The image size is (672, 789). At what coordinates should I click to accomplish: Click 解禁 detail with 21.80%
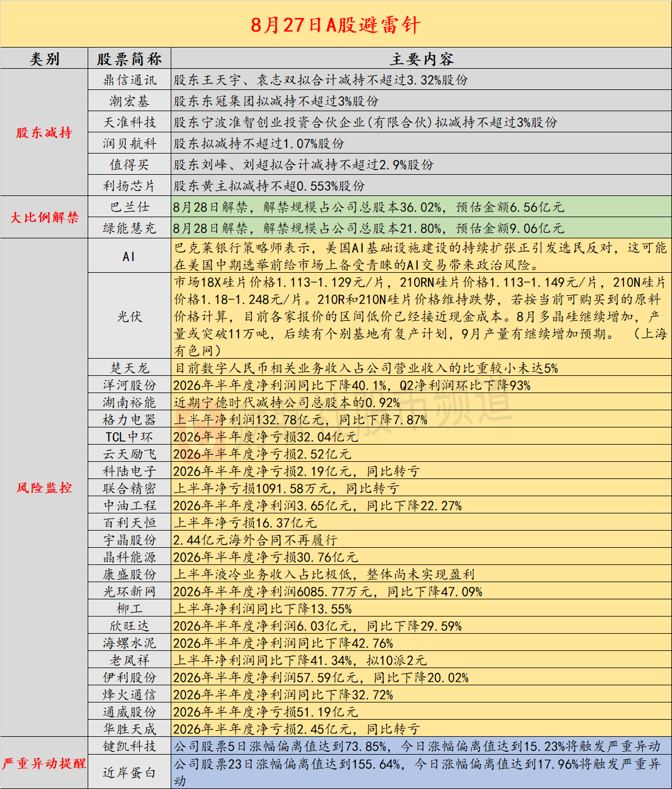(x=368, y=228)
